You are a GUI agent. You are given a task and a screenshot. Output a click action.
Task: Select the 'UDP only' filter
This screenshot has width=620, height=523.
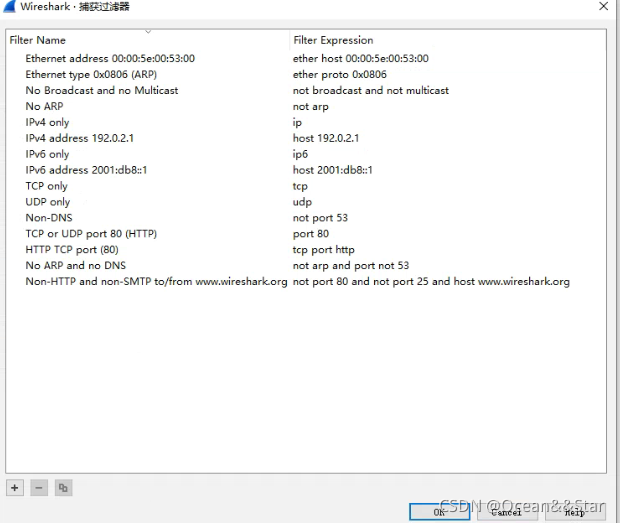click(47, 202)
